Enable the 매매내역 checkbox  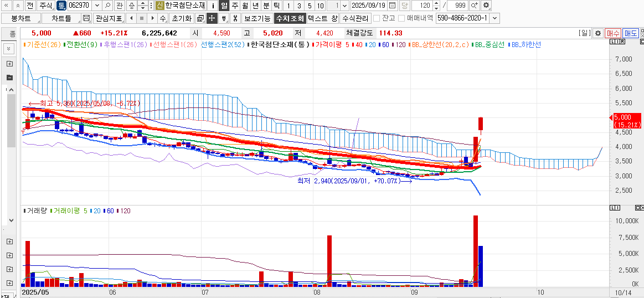(x=402, y=18)
